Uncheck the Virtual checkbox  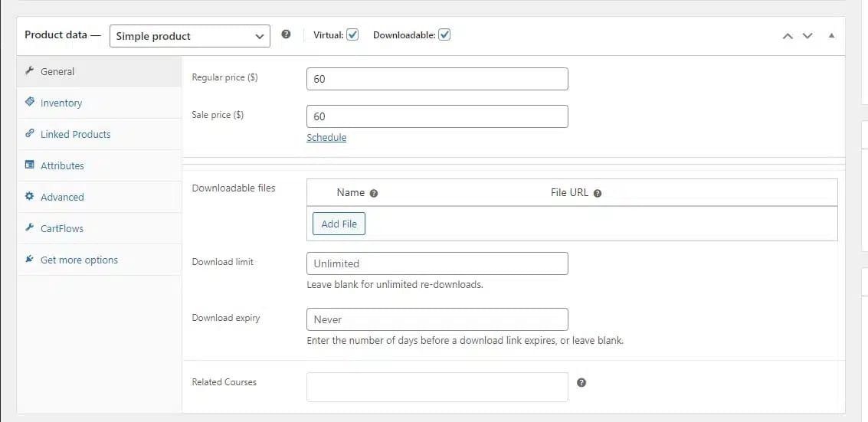352,34
